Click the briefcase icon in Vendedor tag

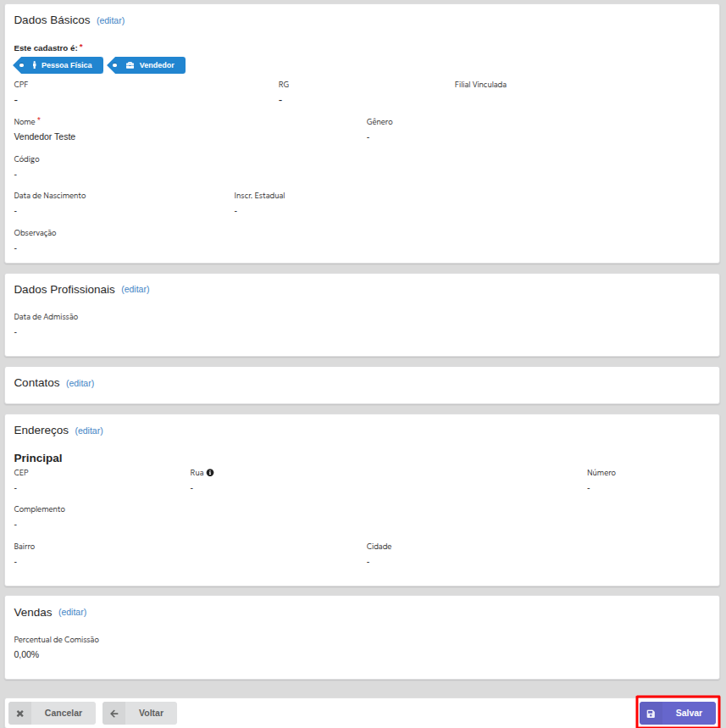coord(130,65)
